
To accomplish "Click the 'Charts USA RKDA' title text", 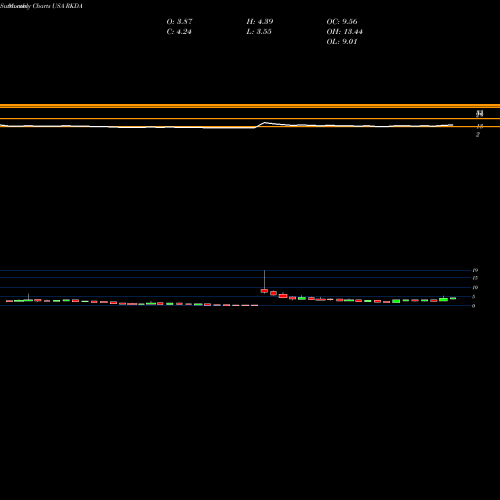I will click(x=57, y=6).
